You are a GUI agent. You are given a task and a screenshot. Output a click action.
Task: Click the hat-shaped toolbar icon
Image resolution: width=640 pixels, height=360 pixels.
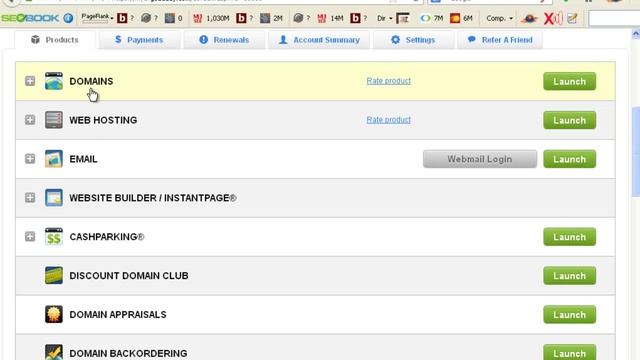click(529, 18)
